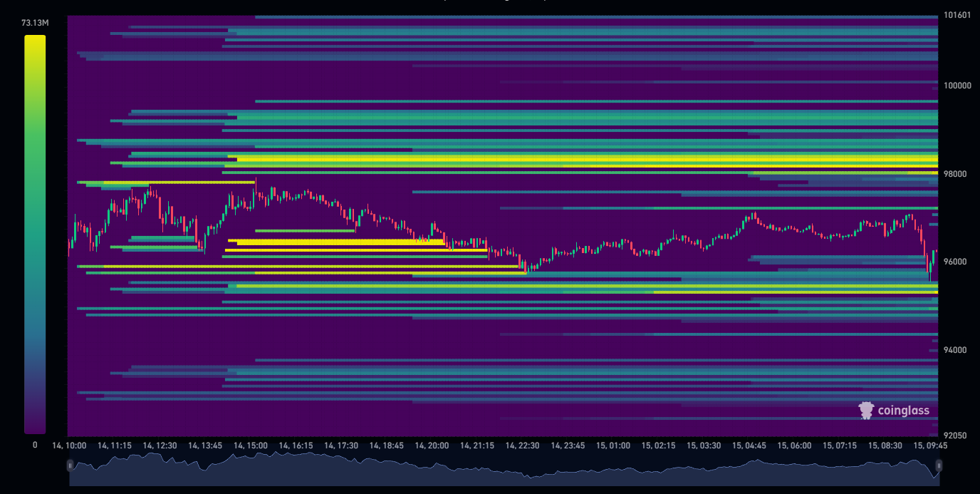Image resolution: width=980 pixels, height=494 pixels.
Task: Click the 73.13M maximum legend value
Action: [35, 23]
